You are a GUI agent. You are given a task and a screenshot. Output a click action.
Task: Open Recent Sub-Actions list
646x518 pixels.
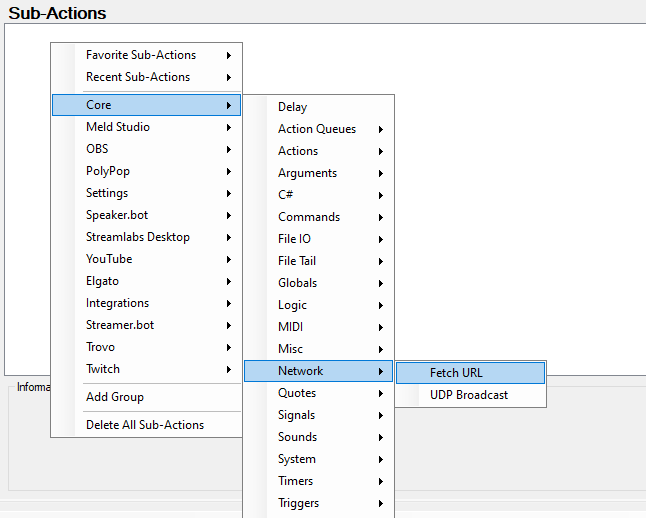click(x=138, y=77)
